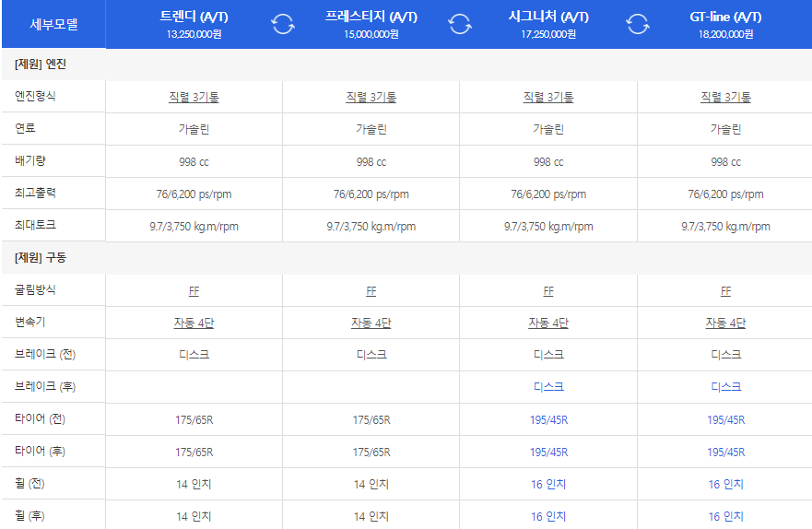Click the 휠 (후) row label
This screenshot has height=529, width=812.
[x=29, y=515]
